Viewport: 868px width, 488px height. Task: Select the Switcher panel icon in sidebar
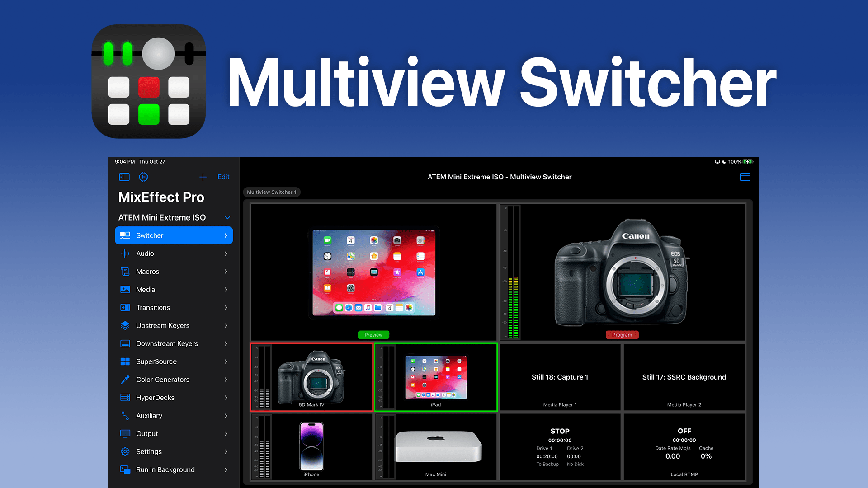125,235
